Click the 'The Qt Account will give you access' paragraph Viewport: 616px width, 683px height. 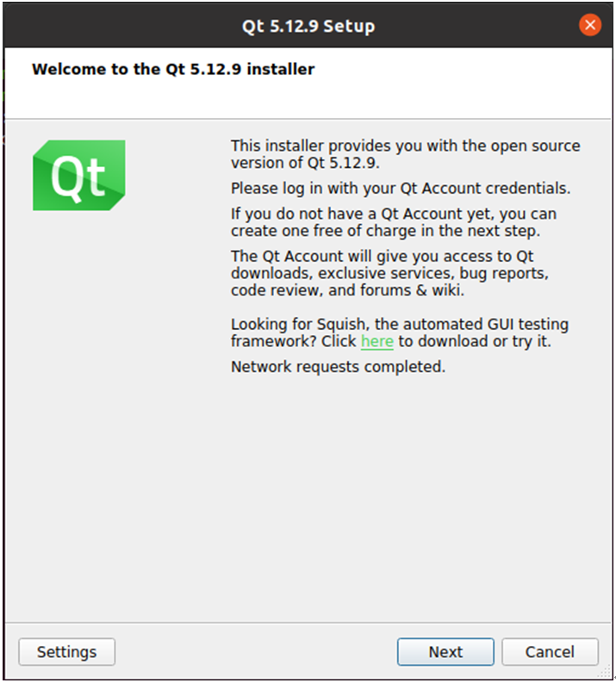click(x=389, y=273)
